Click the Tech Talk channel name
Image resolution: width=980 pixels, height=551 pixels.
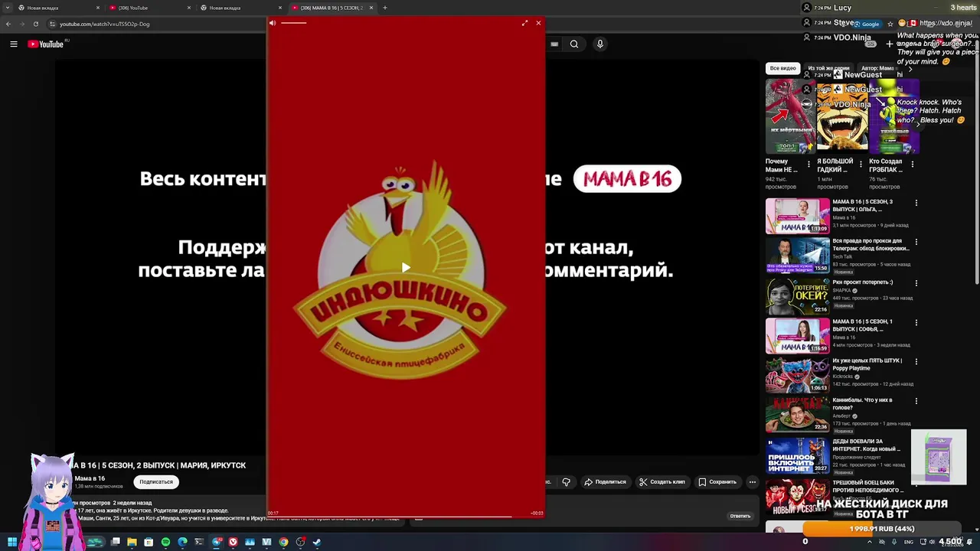(842, 257)
